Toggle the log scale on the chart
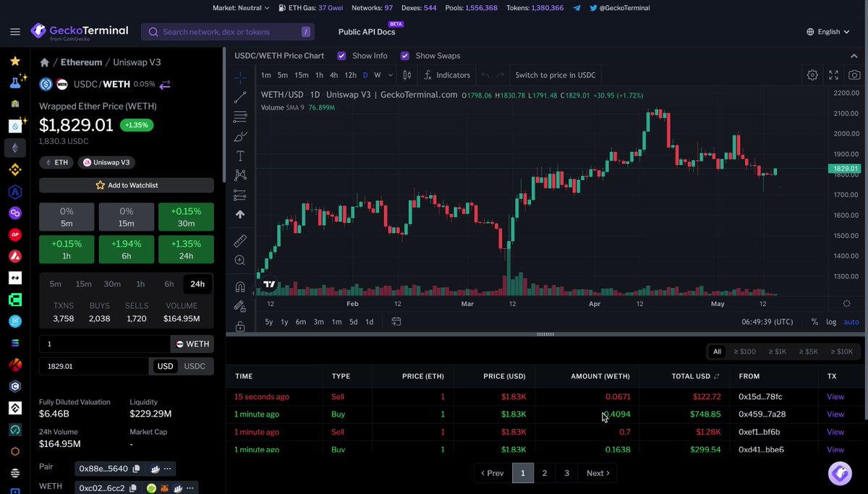This screenshot has width=868, height=494. click(831, 322)
